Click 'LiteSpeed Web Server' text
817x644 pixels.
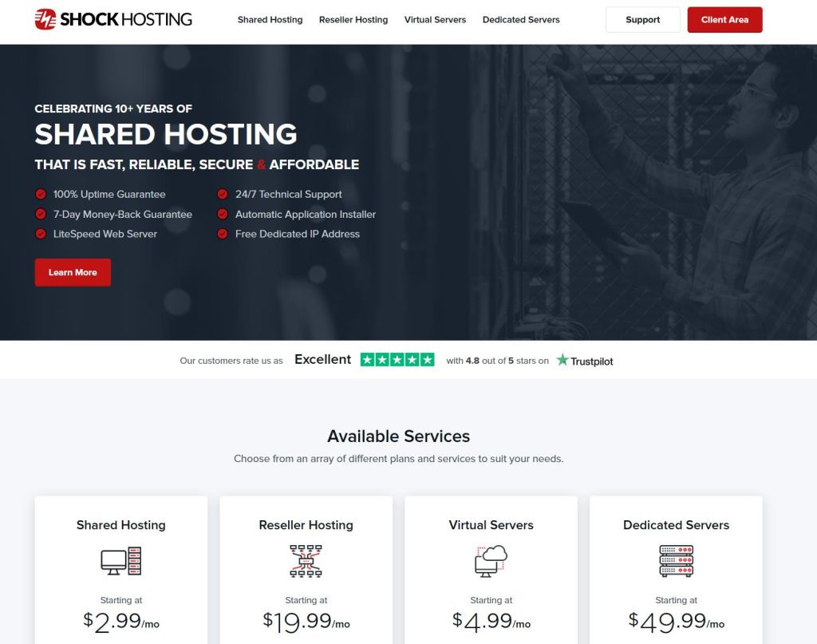tap(105, 234)
